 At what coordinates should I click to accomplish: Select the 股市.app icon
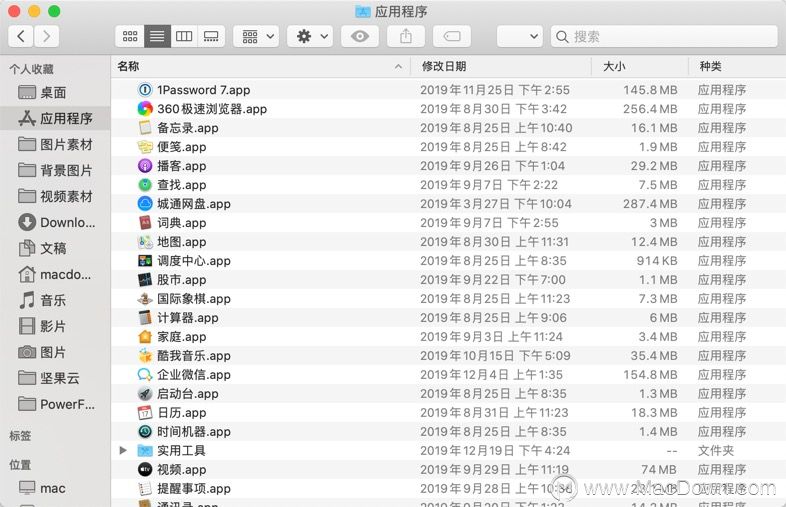pos(145,280)
